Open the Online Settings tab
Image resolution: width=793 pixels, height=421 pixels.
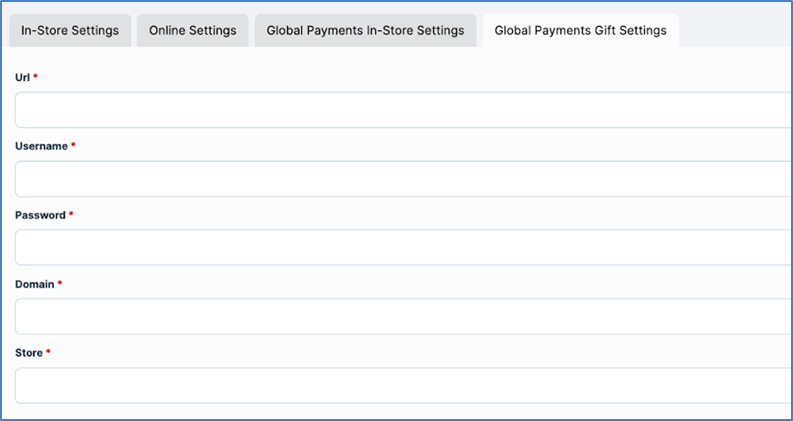192,30
